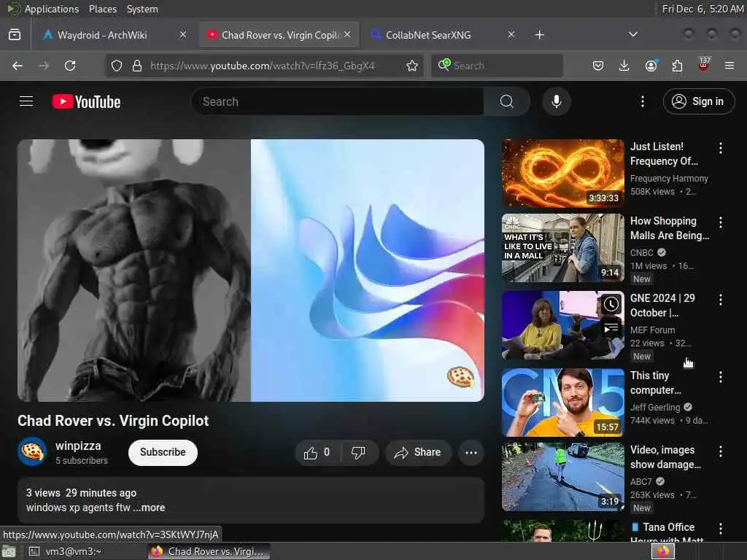Click the Fri Dec 6 clock in the top panel

pos(703,9)
